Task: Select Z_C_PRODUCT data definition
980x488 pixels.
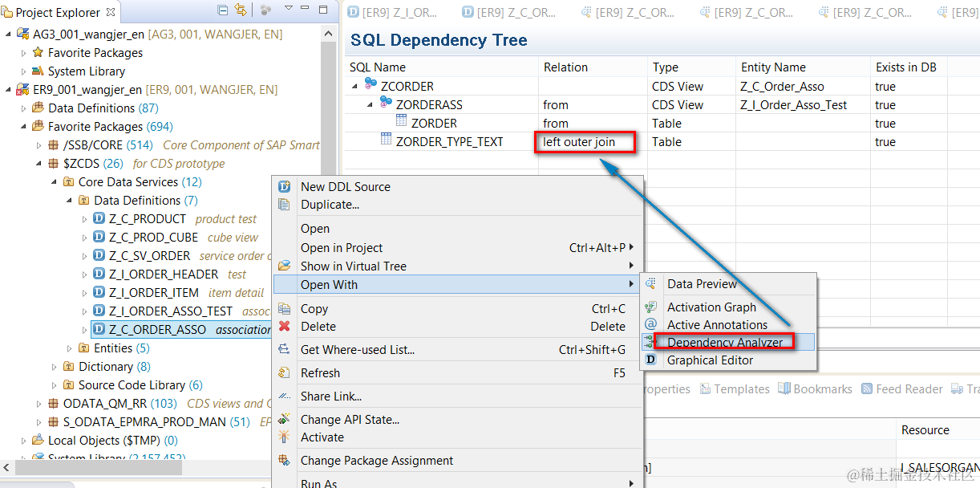Action: pos(148,218)
